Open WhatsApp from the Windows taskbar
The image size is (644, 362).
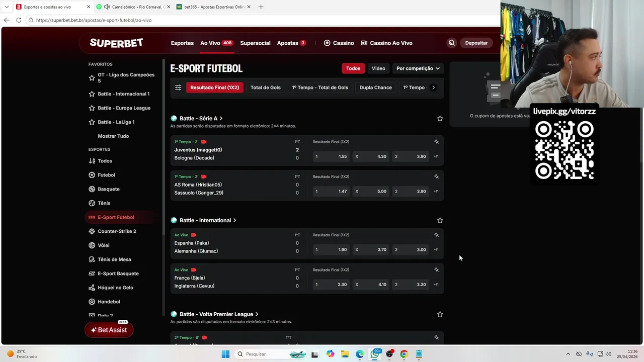coord(375,354)
